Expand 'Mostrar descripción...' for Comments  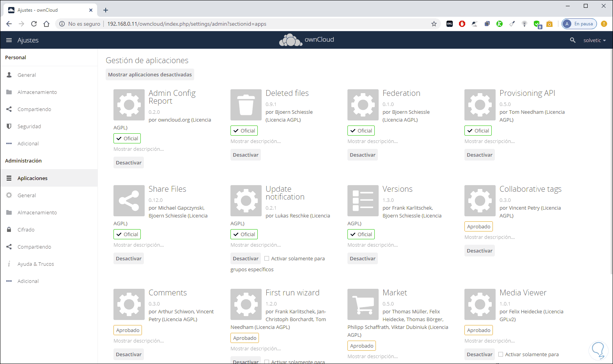[x=139, y=341]
